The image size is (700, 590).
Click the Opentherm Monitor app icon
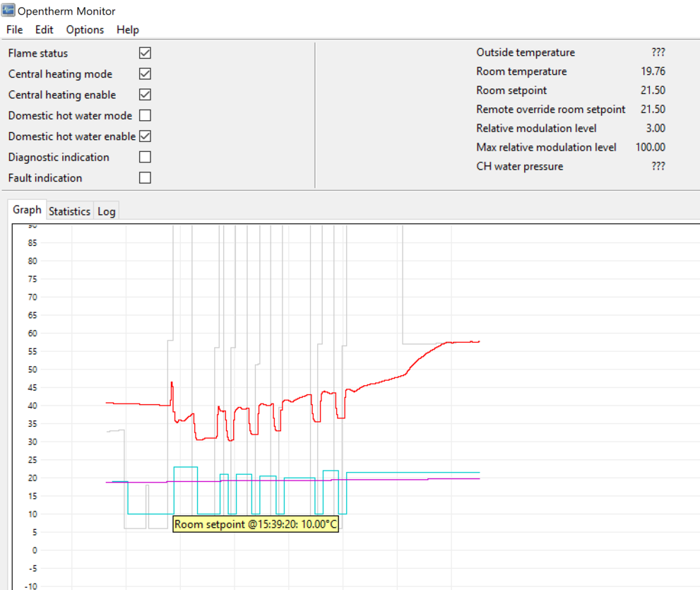tap(8, 11)
